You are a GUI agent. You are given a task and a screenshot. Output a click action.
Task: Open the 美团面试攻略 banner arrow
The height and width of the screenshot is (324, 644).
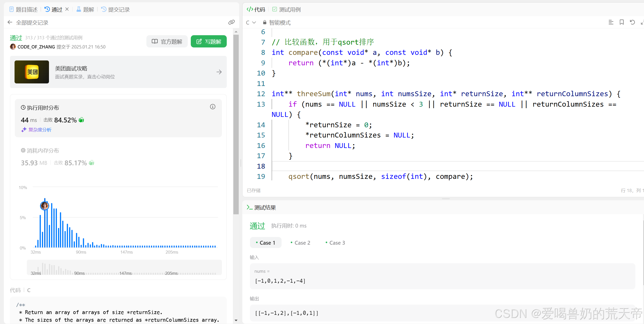(x=219, y=72)
